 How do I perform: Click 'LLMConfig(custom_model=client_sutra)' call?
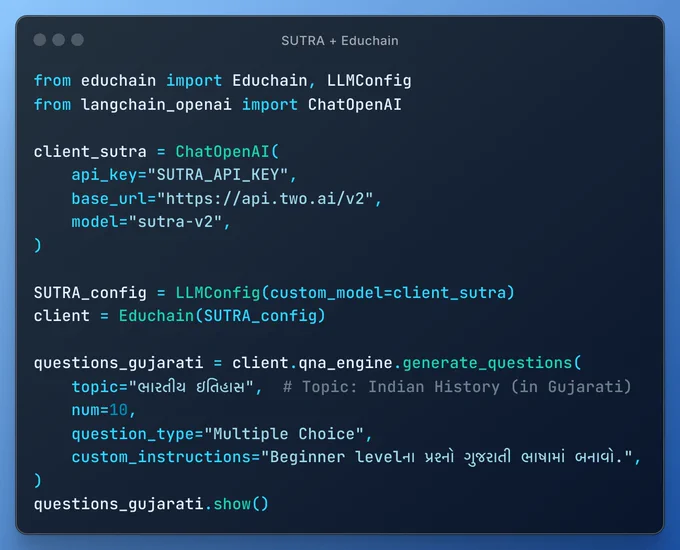click(x=345, y=293)
